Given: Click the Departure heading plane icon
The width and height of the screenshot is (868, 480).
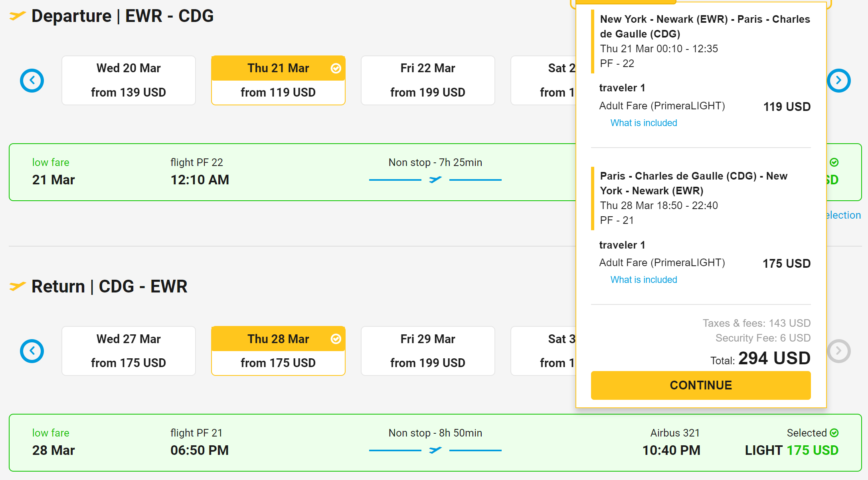Looking at the screenshot, I should 17,16.
